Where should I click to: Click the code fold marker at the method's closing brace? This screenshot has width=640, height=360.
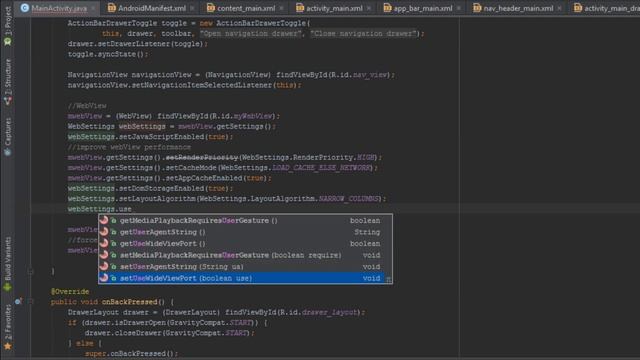click(31, 271)
